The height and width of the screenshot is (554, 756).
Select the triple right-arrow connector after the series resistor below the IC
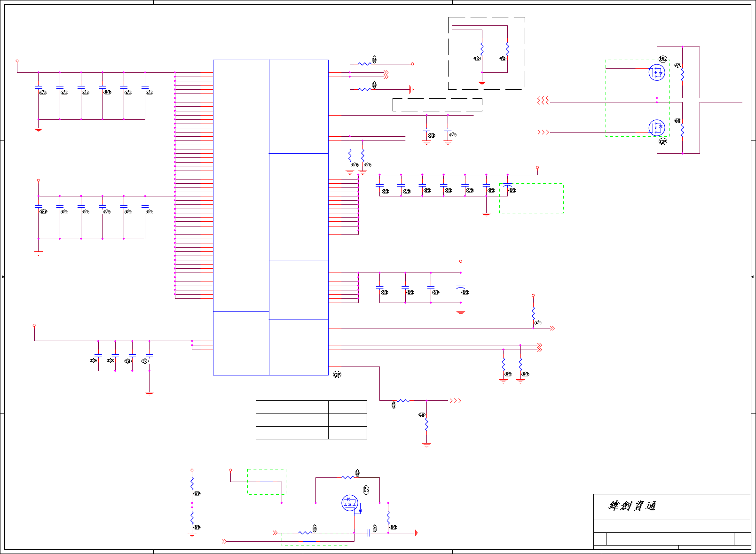click(456, 401)
